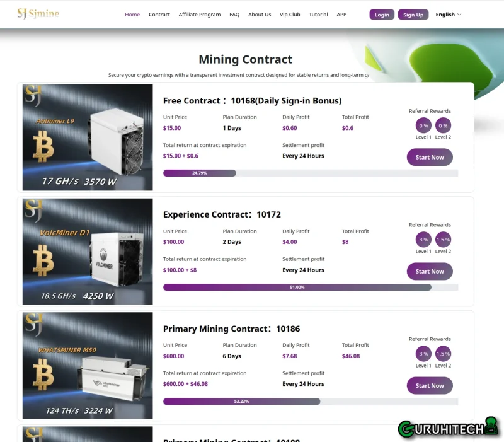Open the Affiliate Program page
Viewport: 504px width, 442px height.
200,15
